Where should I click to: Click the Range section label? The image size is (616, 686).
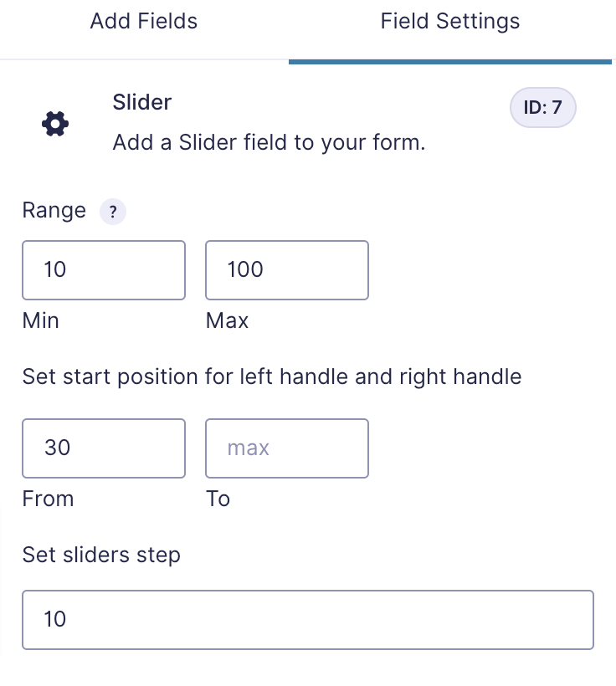[54, 211]
